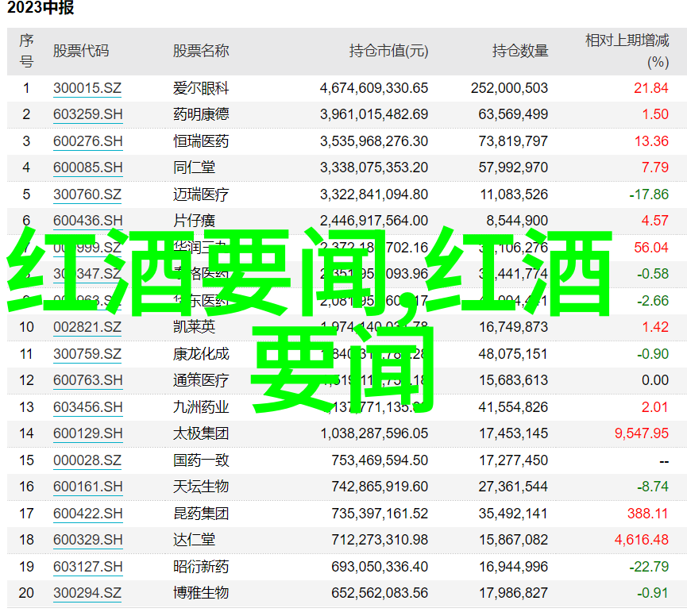Click the 序号 column header
This screenshot has height=616, width=687.
[x=26, y=52]
